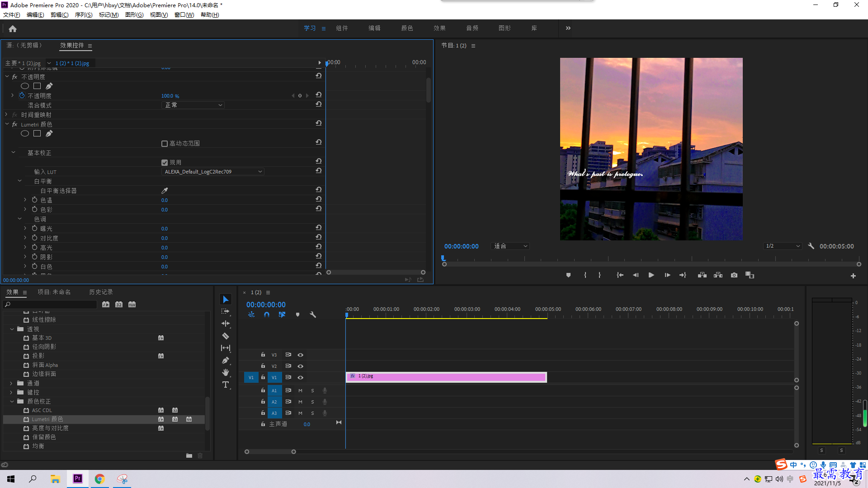Click the Add Marker icon in timeline

coord(297,314)
